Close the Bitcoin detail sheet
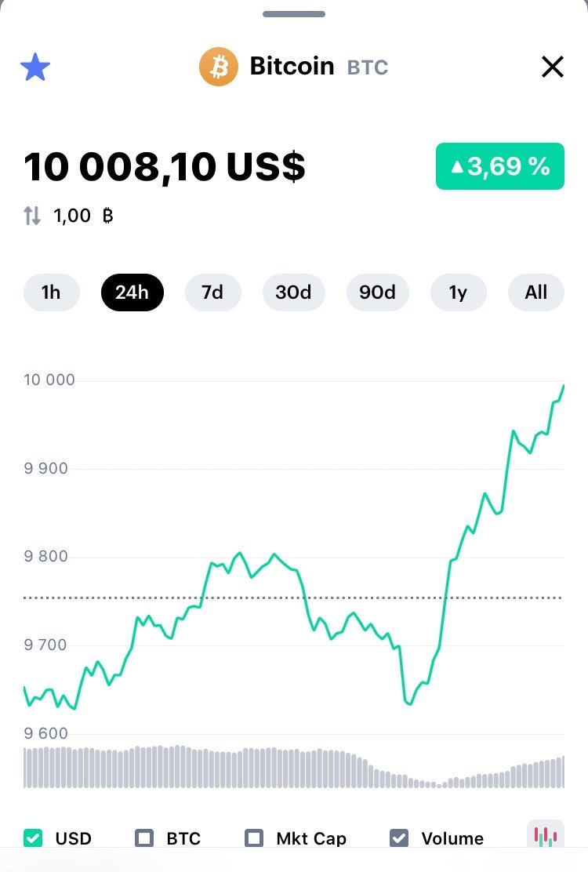The height and width of the screenshot is (872, 588). [553, 67]
